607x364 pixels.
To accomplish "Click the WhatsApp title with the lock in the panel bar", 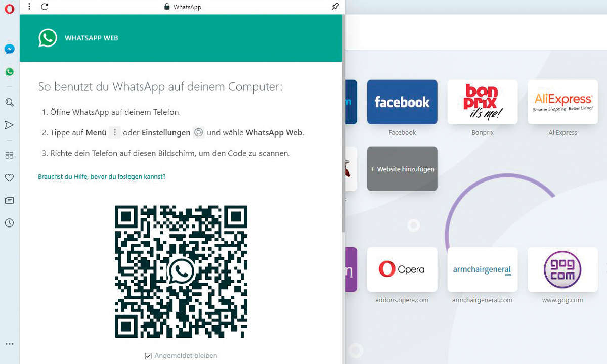I will (x=182, y=7).
